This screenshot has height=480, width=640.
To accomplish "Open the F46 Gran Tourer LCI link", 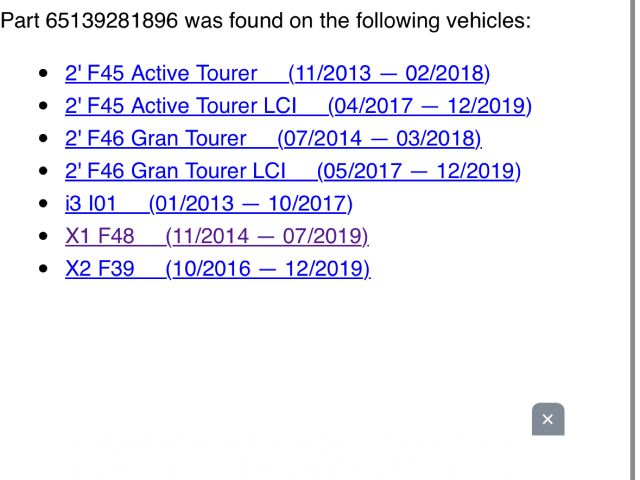I will pos(175,171).
